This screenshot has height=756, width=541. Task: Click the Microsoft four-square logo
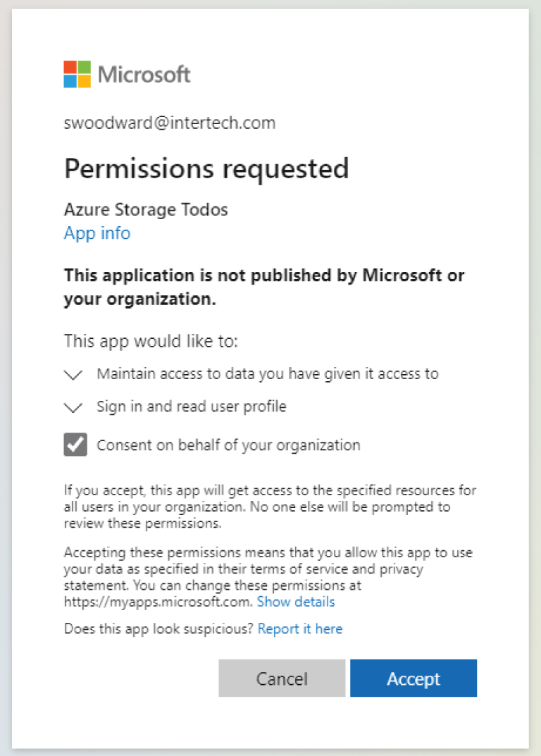[x=77, y=74]
